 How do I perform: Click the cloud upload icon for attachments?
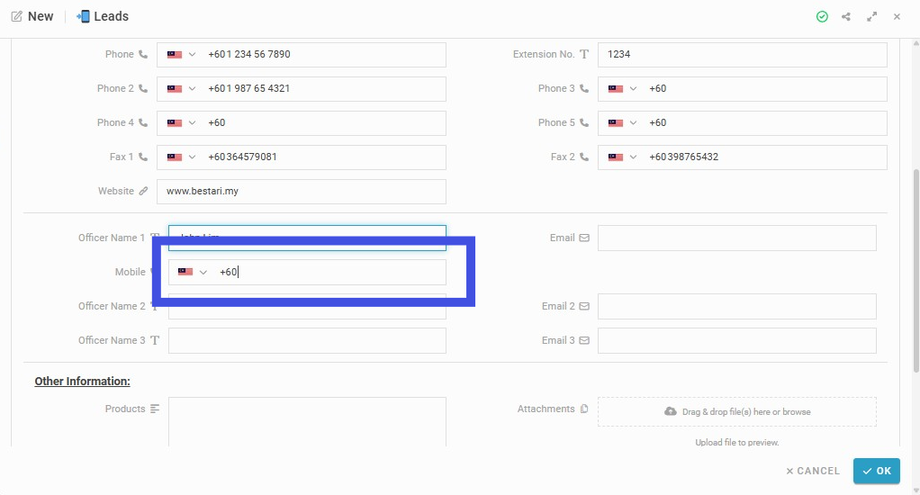(670, 412)
